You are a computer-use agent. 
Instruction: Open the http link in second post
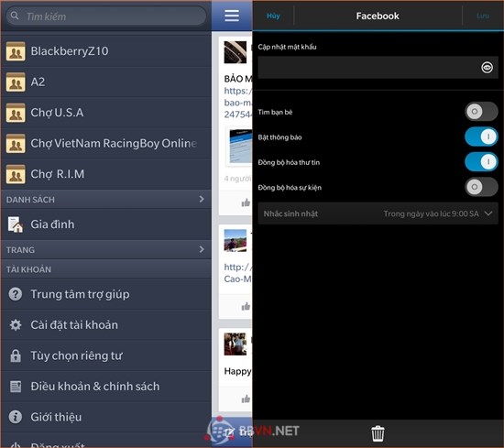click(238, 273)
